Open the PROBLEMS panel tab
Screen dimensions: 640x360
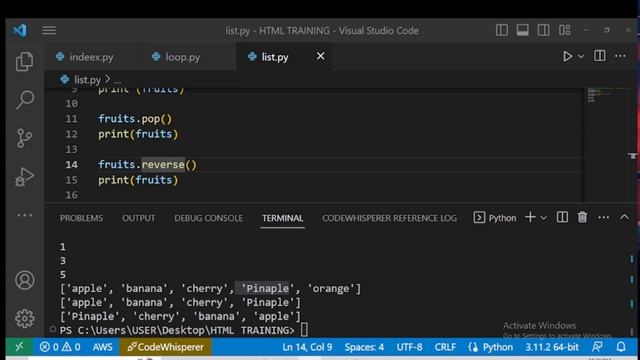81,218
